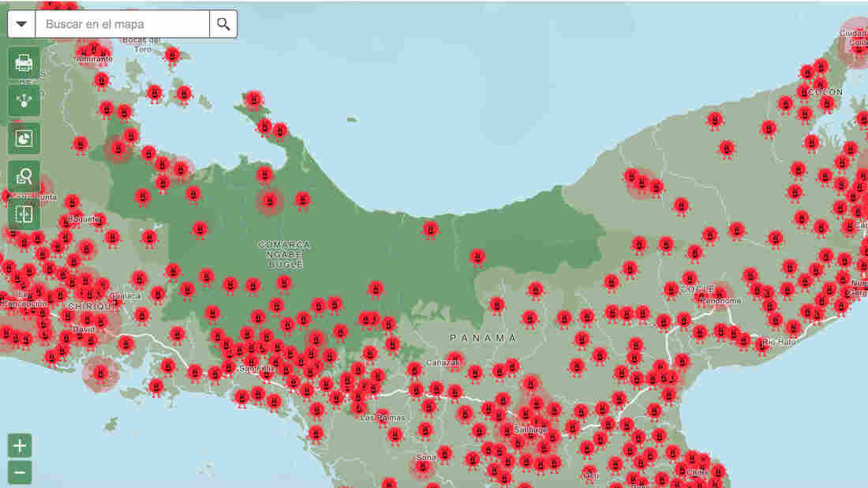This screenshot has height=488, width=868.
Task: Click the haloed virus marker on the coast below David
Action: point(101,374)
